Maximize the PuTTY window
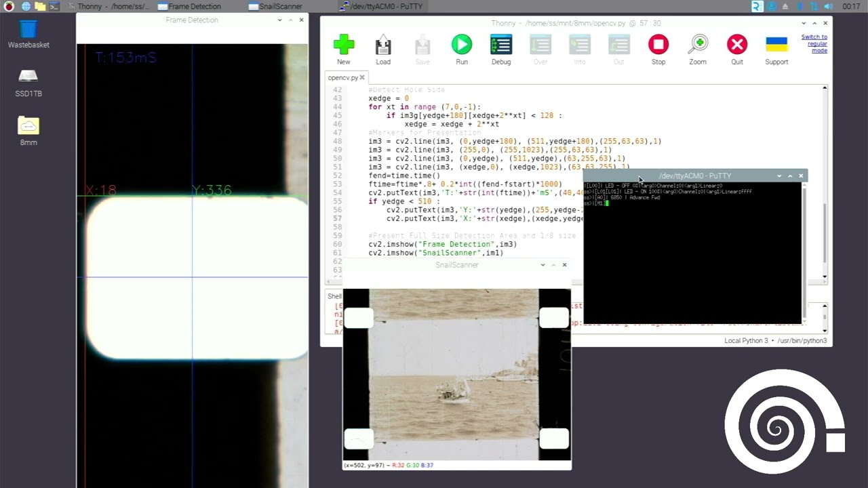 point(790,176)
